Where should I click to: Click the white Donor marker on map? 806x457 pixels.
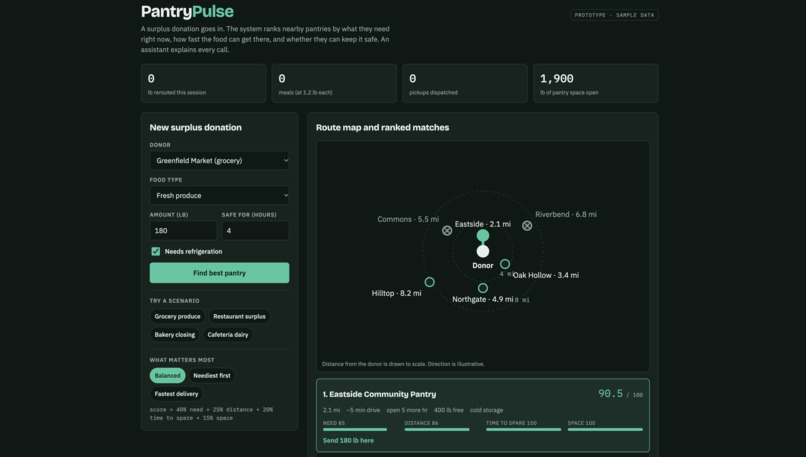coord(483,251)
